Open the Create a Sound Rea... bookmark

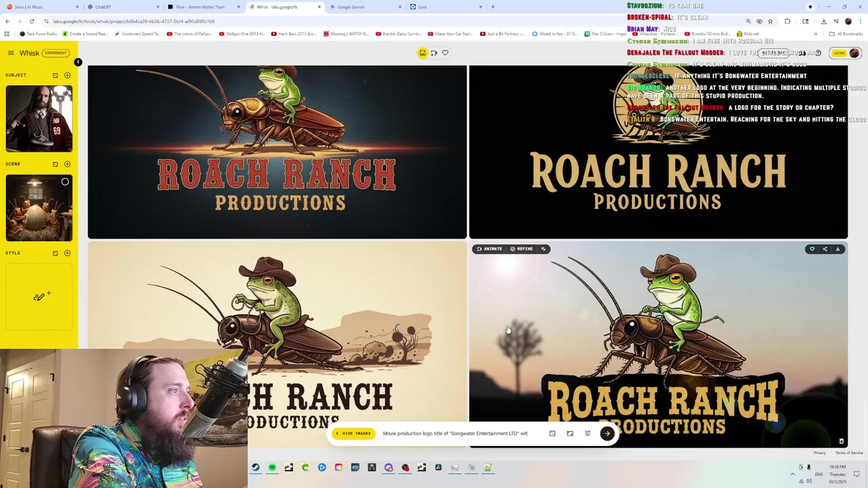pos(84,34)
